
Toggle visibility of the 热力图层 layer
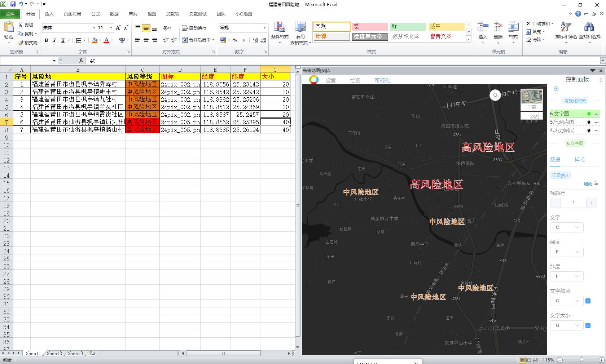click(x=588, y=130)
